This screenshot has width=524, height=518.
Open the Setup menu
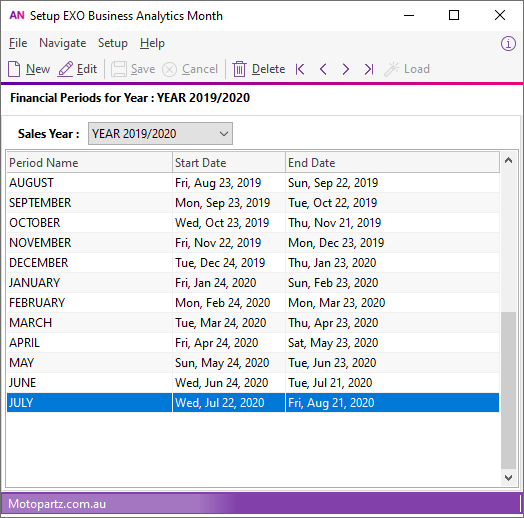click(113, 43)
